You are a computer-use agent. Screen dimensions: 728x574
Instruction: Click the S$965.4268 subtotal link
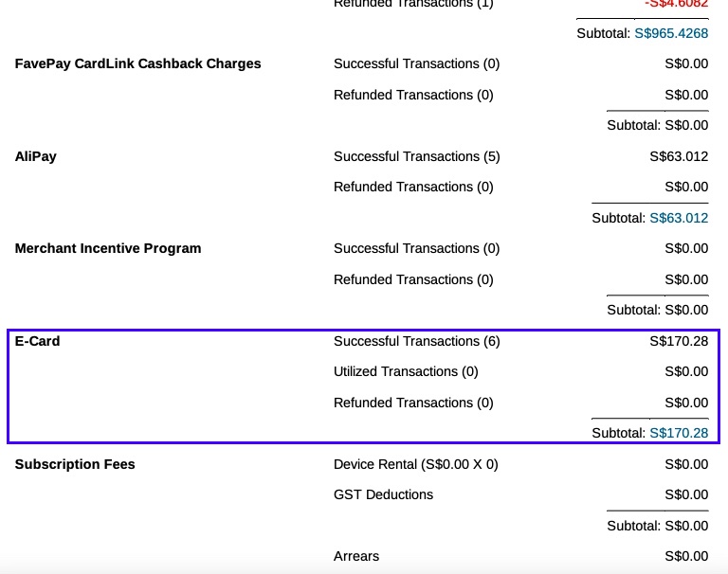tap(671, 33)
